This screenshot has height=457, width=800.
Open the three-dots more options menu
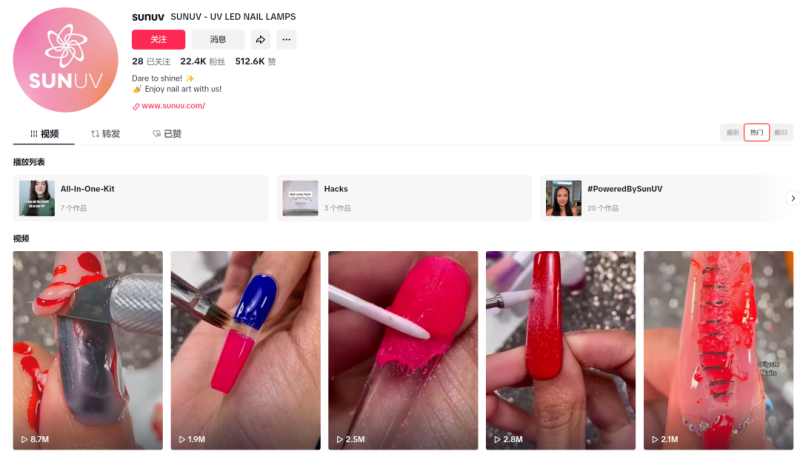(286, 39)
